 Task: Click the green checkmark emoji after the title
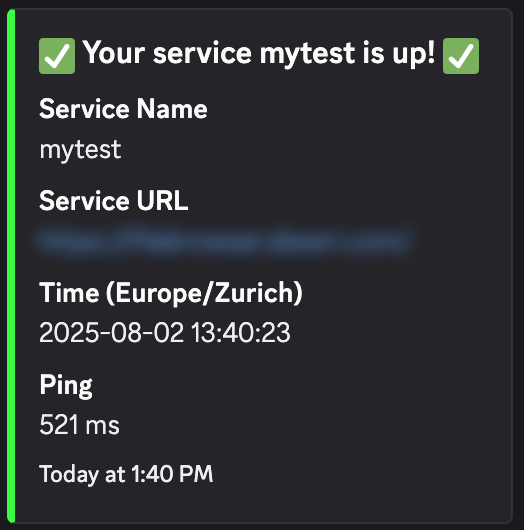(x=461, y=56)
